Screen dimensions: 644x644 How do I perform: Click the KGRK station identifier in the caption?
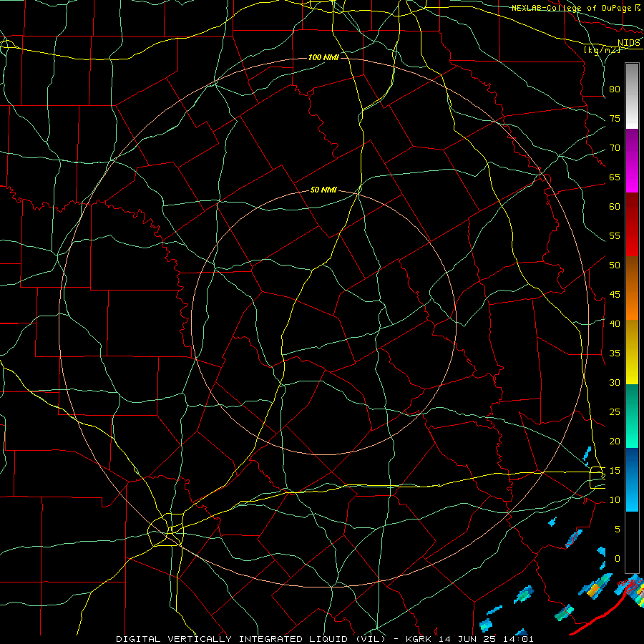pyautogui.click(x=420, y=639)
